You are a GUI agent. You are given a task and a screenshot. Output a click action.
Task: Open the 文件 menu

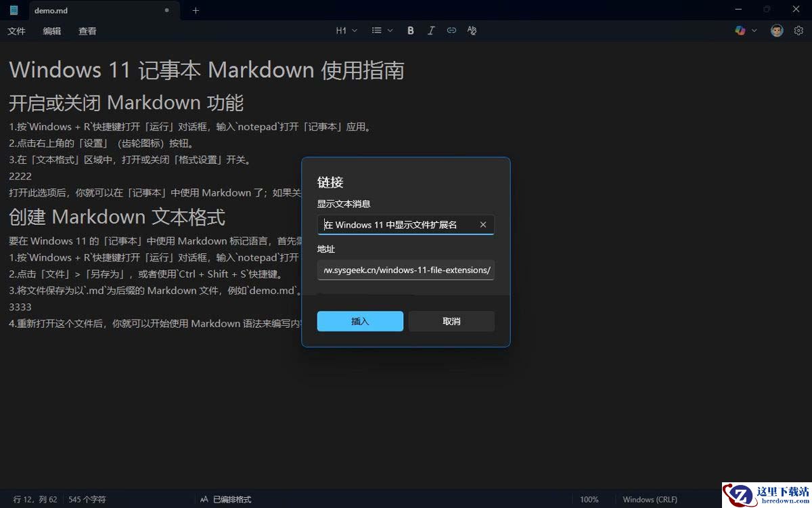point(16,30)
